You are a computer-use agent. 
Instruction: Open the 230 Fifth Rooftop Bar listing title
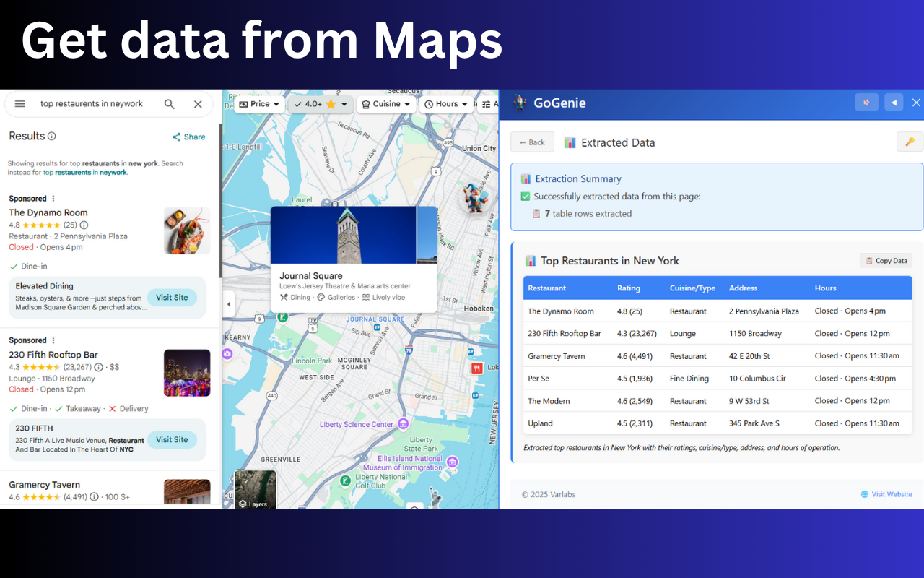coord(53,355)
